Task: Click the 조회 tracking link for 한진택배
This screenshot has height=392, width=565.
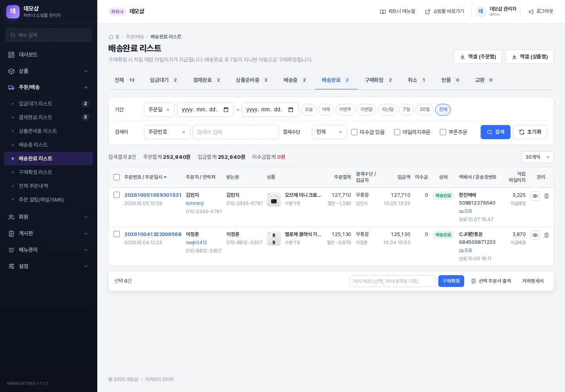Action: coord(466,211)
